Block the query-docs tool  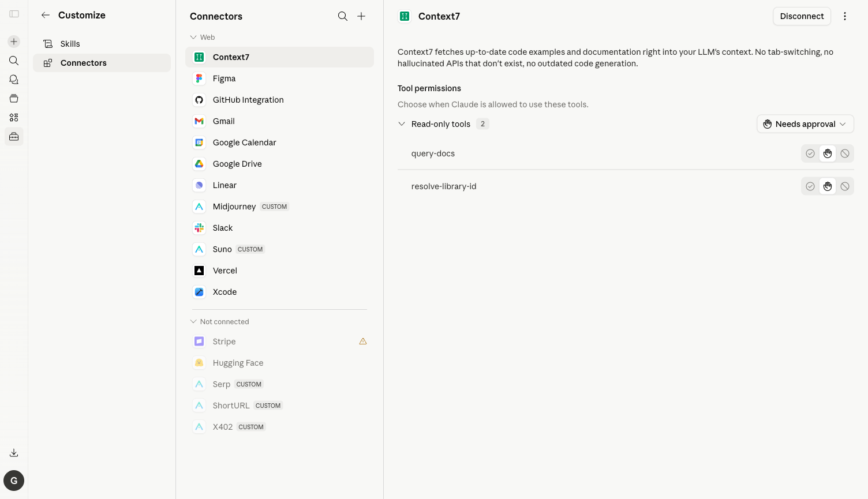(845, 153)
